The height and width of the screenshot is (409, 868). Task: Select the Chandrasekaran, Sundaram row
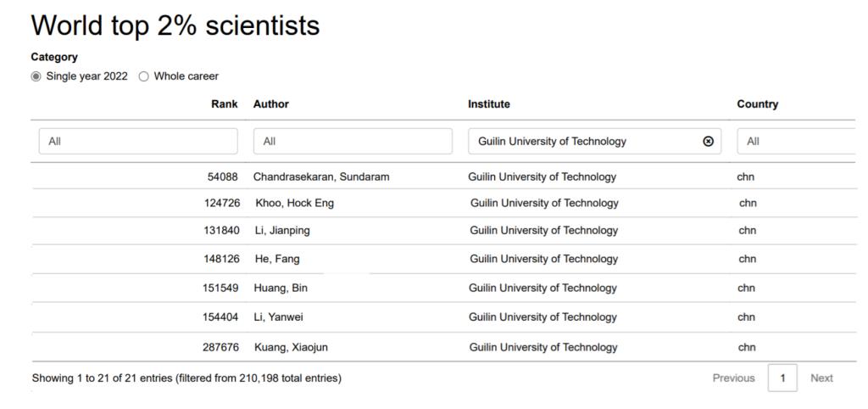point(321,177)
